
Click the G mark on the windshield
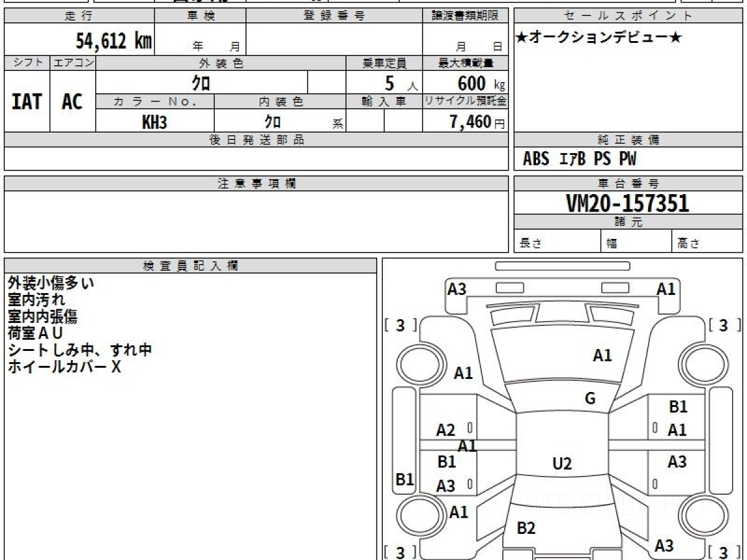590,399
